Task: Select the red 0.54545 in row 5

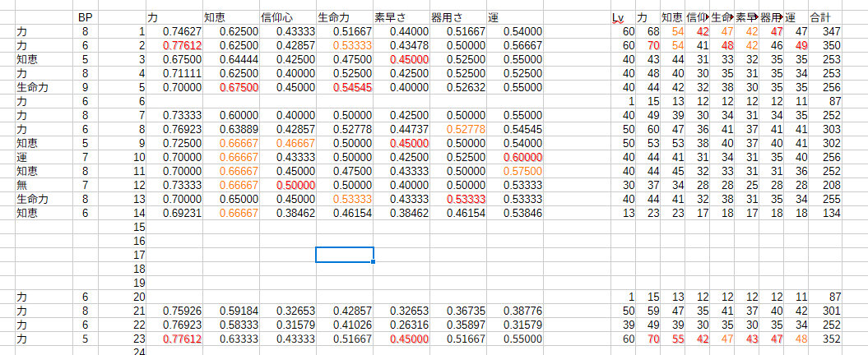Action: 345,87
